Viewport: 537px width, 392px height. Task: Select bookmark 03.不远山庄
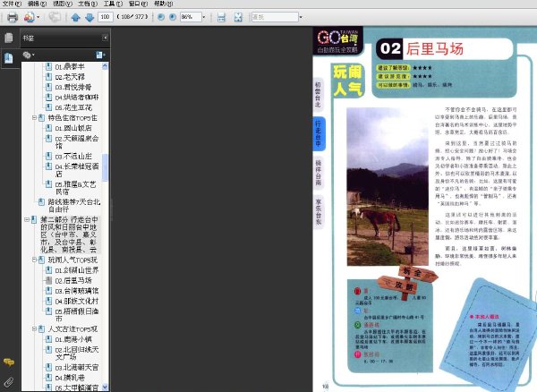(73, 157)
